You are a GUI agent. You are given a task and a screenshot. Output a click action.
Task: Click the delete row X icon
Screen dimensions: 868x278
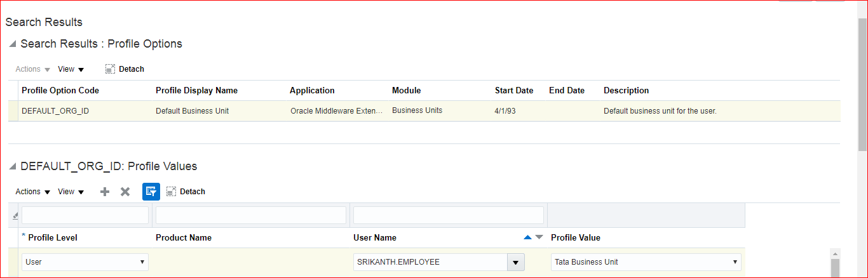point(125,192)
